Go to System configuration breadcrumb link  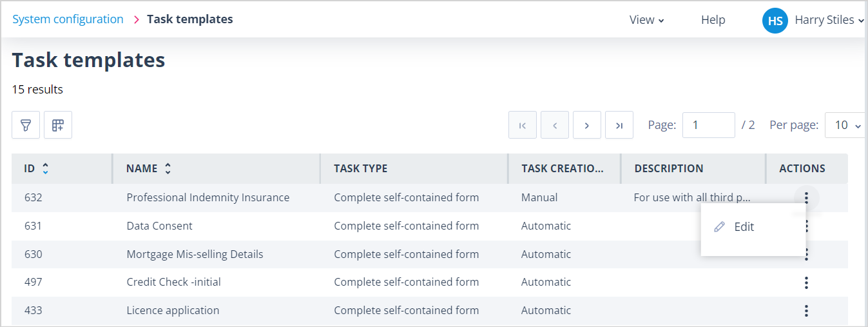[x=68, y=19]
